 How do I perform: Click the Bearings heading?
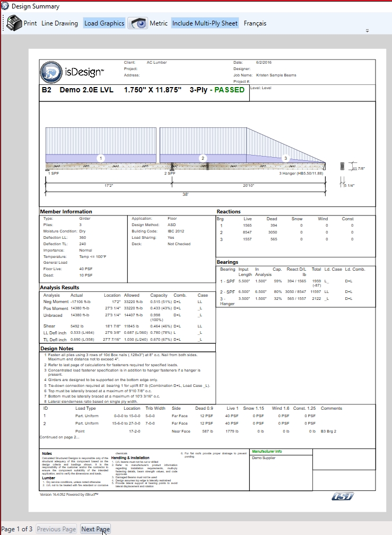click(228, 262)
